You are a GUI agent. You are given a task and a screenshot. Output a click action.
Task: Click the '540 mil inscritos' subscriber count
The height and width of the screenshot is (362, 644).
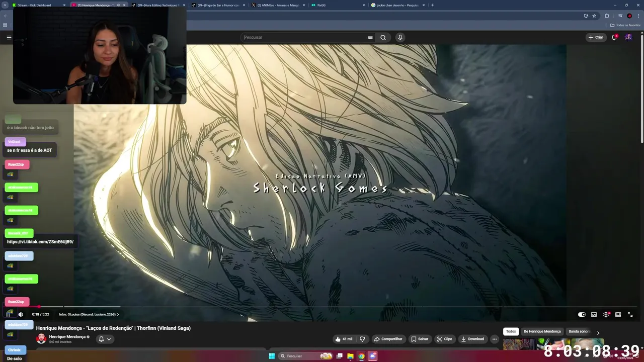tap(60, 342)
